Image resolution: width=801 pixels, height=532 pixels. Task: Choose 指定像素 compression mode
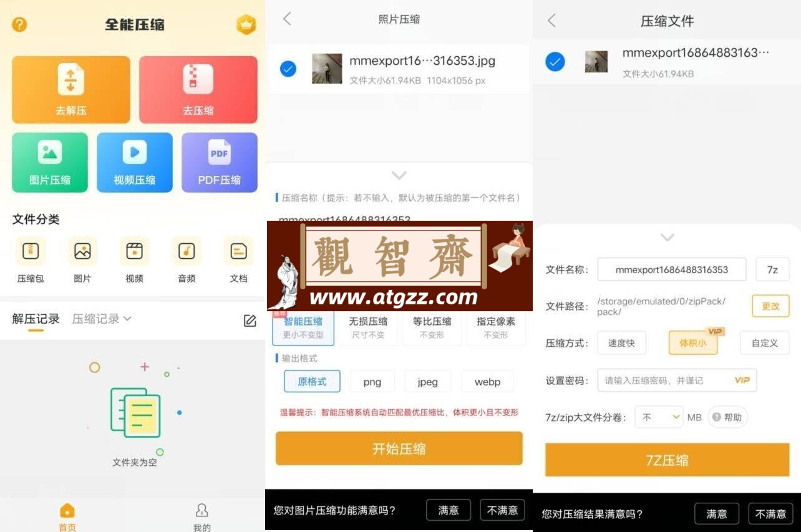click(x=496, y=327)
